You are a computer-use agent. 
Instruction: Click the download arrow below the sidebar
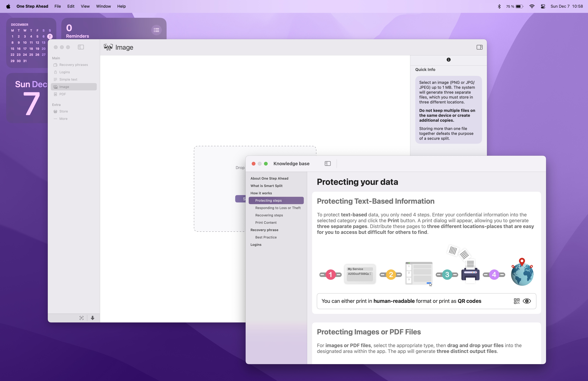(x=93, y=318)
